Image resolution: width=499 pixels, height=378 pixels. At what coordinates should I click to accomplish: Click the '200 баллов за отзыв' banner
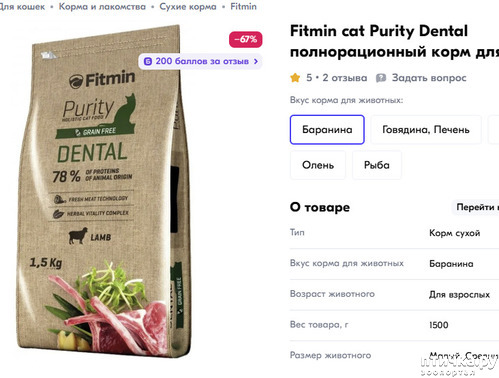(x=200, y=61)
